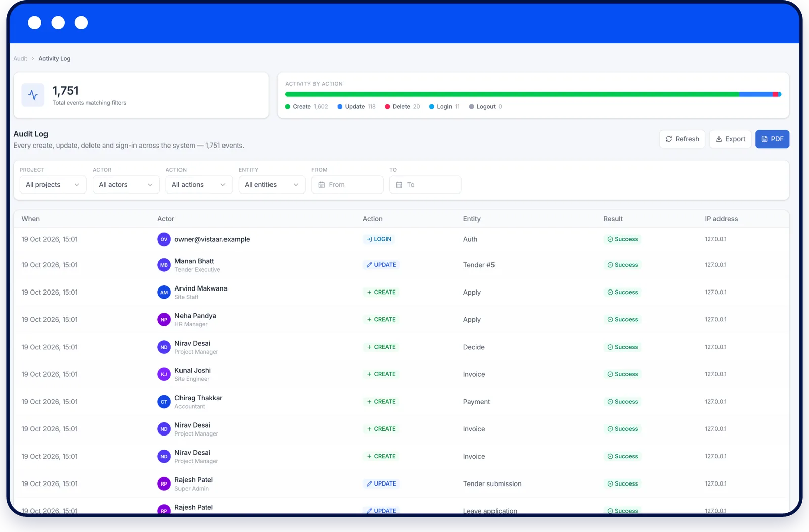The image size is (809, 532).
Task: Click the Login legend entry
Action: 444,107
